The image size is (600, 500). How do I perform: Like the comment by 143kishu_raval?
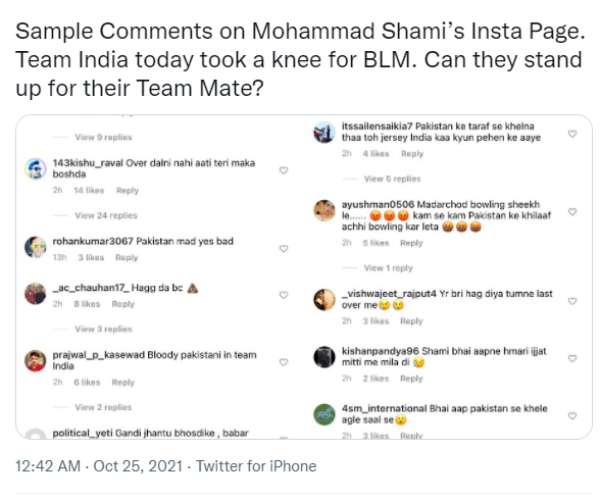point(284,170)
